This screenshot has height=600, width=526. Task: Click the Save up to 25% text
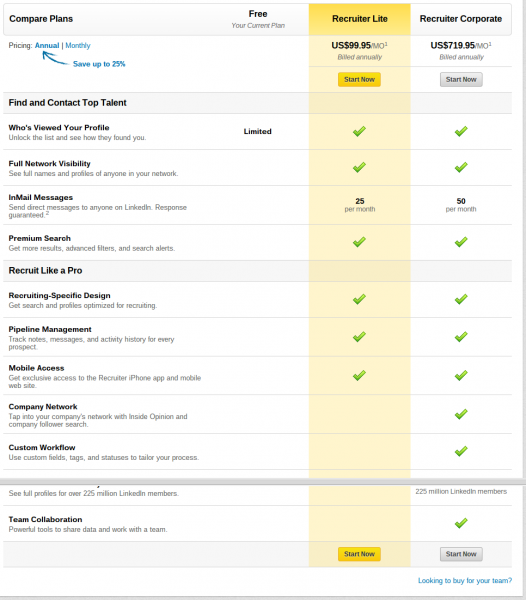point(99,64)
